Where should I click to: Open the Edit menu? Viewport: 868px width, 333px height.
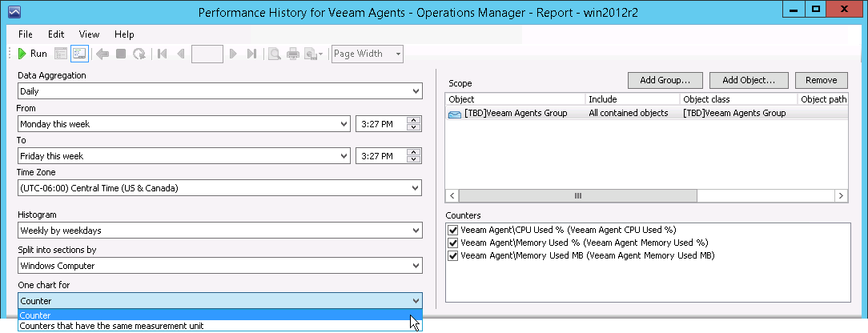click(x=56, y=34)
